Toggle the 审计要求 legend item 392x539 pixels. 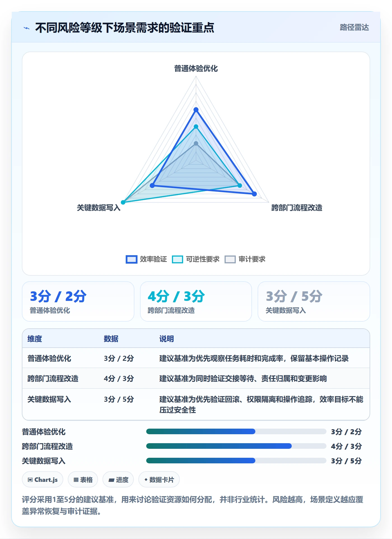[x=245, y=259]
